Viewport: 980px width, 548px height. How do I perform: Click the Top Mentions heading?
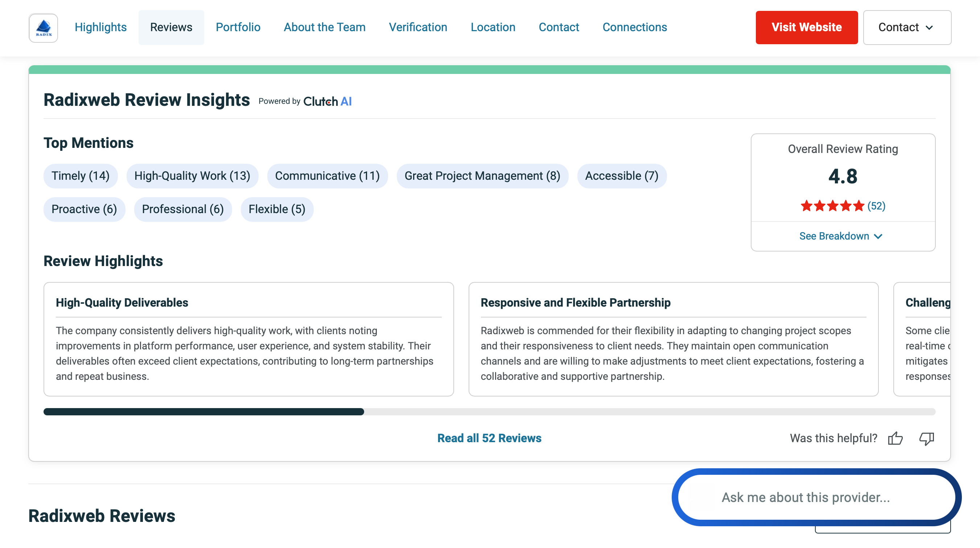click(88, 144)
